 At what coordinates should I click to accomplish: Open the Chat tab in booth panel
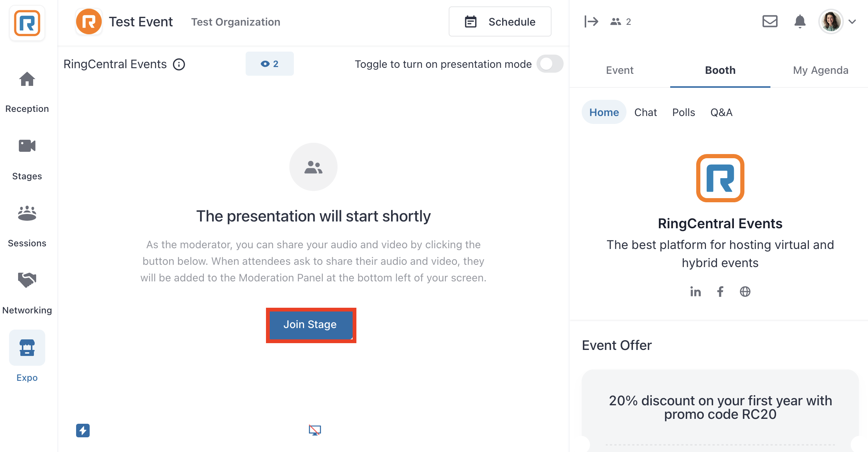click(x=645, y=112)
